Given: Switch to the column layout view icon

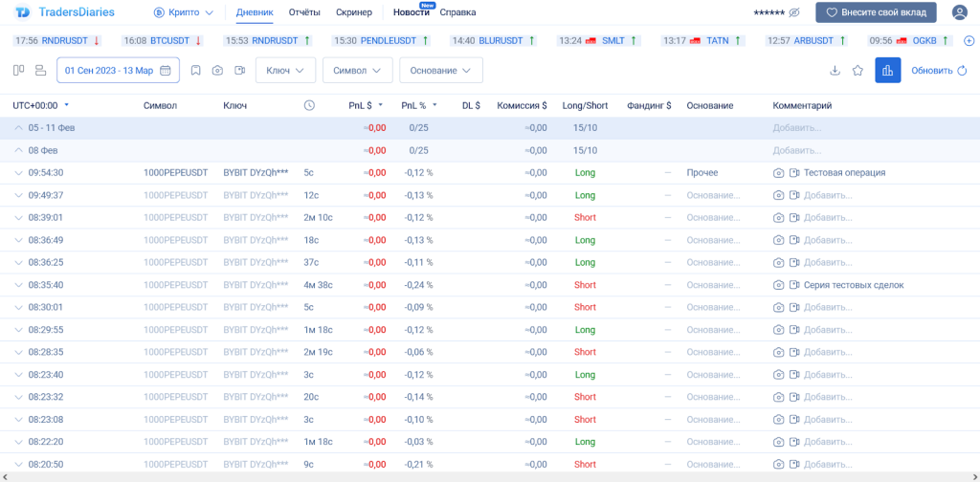Looking at the screenshot, I should coord(18,71).
